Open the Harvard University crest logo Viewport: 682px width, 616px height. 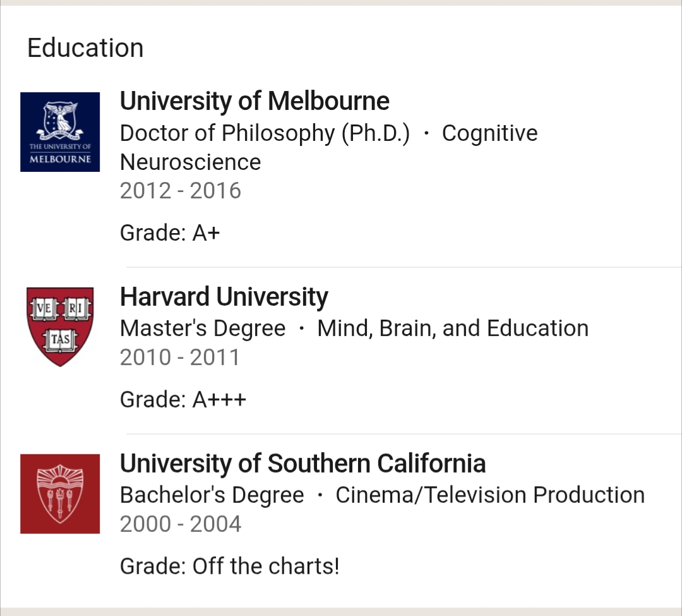[x=60, y=327]
